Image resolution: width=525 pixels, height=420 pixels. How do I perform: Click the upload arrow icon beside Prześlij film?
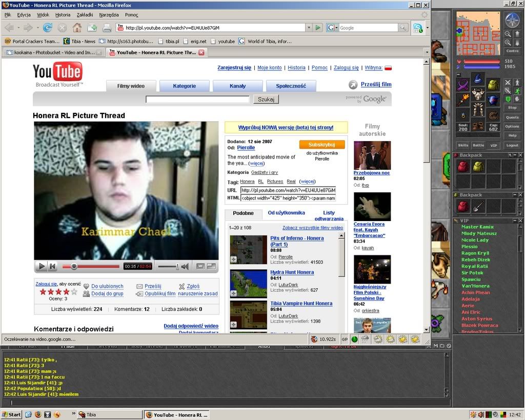pos(353,85)
